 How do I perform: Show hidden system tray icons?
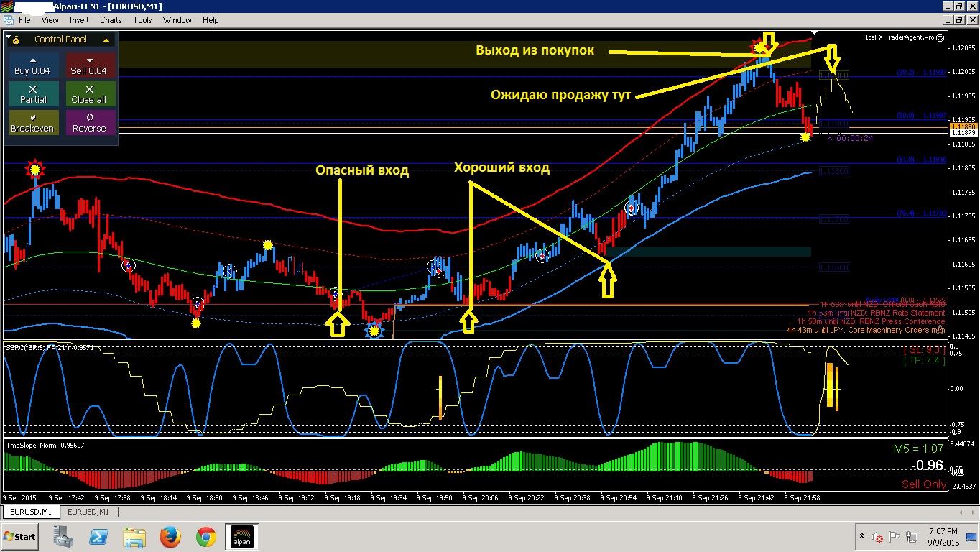(861, 536)
